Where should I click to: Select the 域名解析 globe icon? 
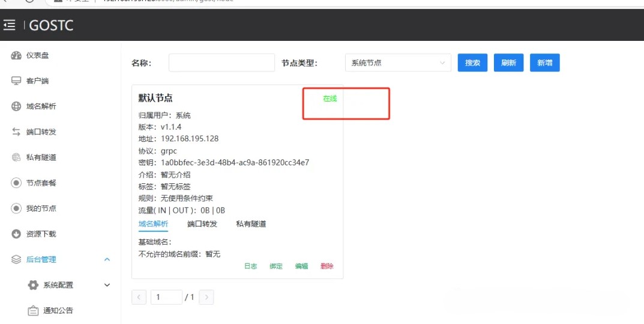pos(16,106)
